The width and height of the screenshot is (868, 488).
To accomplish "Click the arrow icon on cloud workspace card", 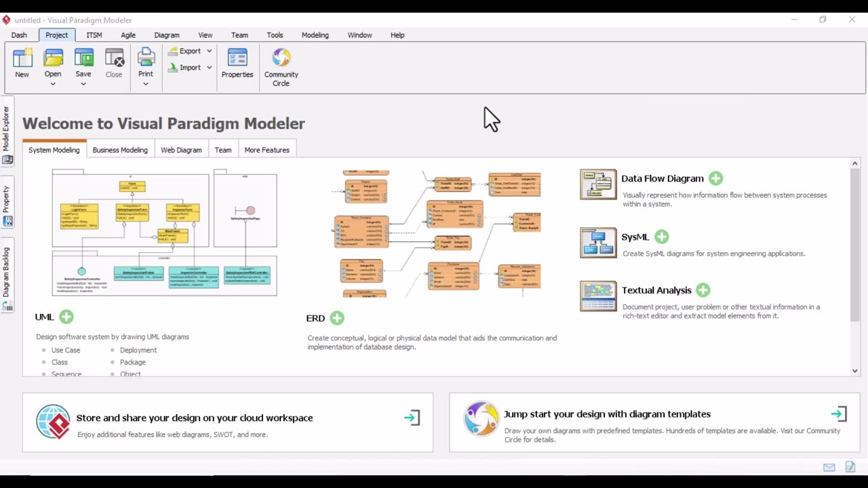I will pyautogui.click(x=412, y=418).
